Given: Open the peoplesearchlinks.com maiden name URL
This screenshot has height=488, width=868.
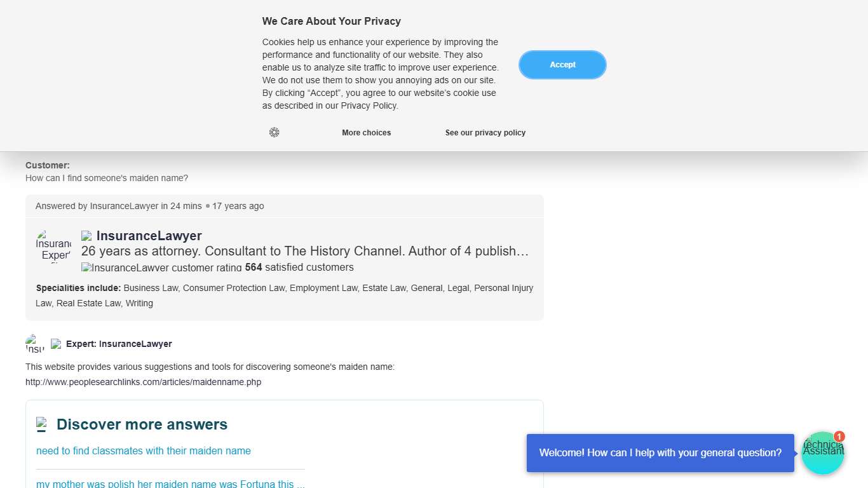Looking at the screenshot, I should click(143, 382).
